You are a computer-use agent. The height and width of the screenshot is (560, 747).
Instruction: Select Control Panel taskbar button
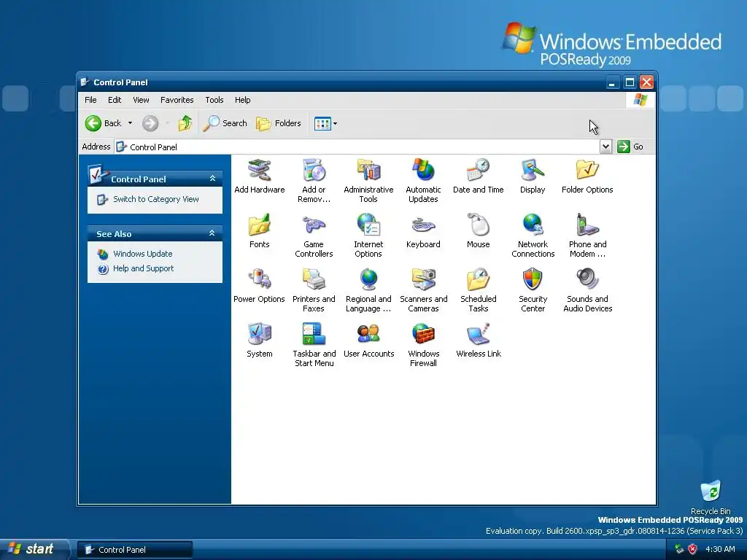(135, 550)
